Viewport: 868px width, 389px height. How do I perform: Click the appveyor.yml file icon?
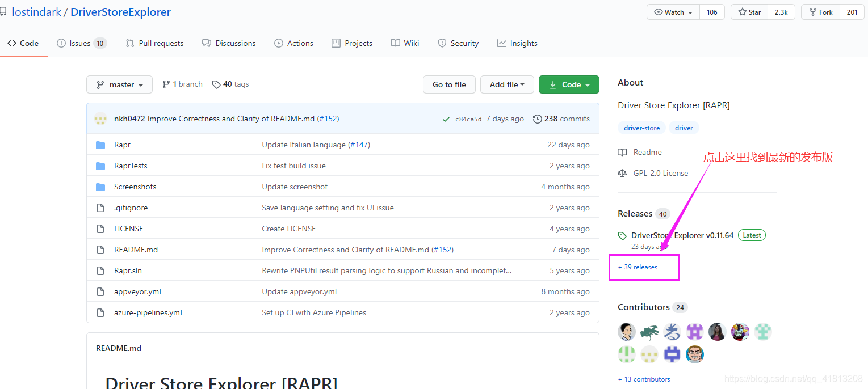tap(100, 291)
